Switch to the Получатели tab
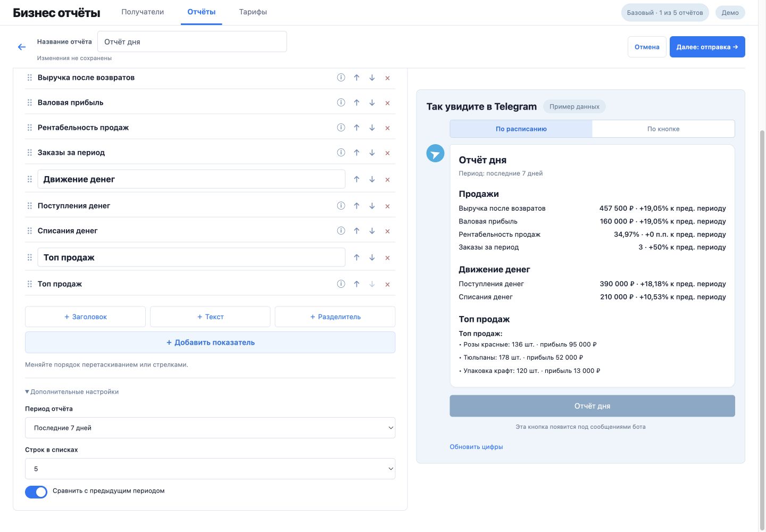The image size is (766, 532). (143, 12)
